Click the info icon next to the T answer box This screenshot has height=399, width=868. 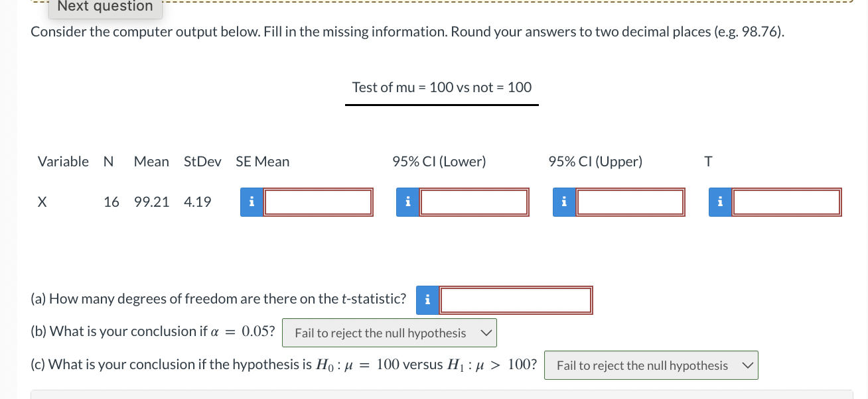721,201
